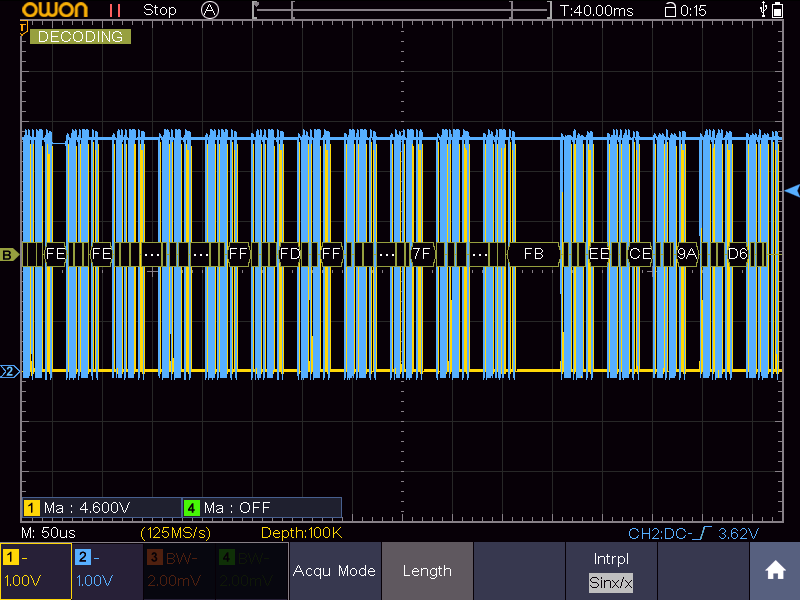Click the decoded byte 9A

pyautogui.click(x=687, y=254)
